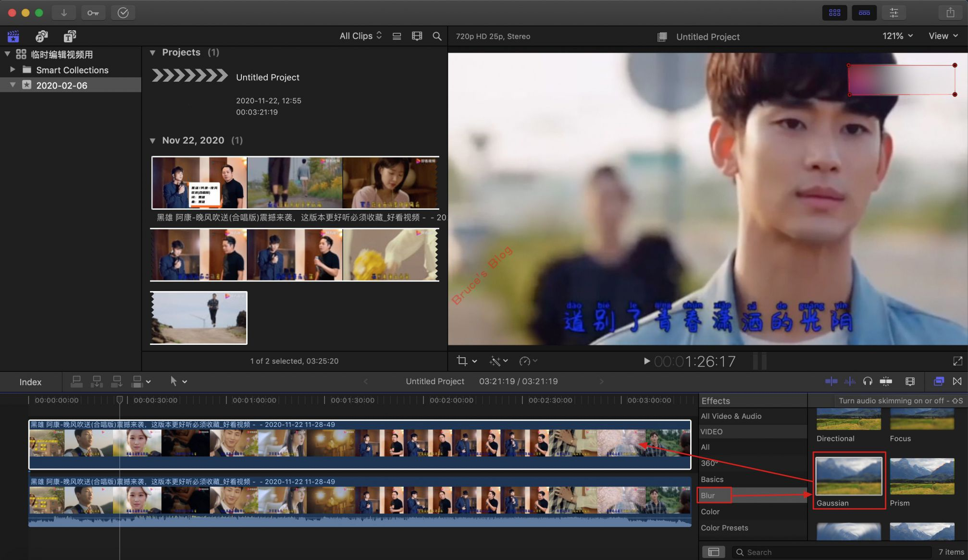Open the Photos and Audio sidebar
This screenshot has width=968, height=560.
coord(42,37)
